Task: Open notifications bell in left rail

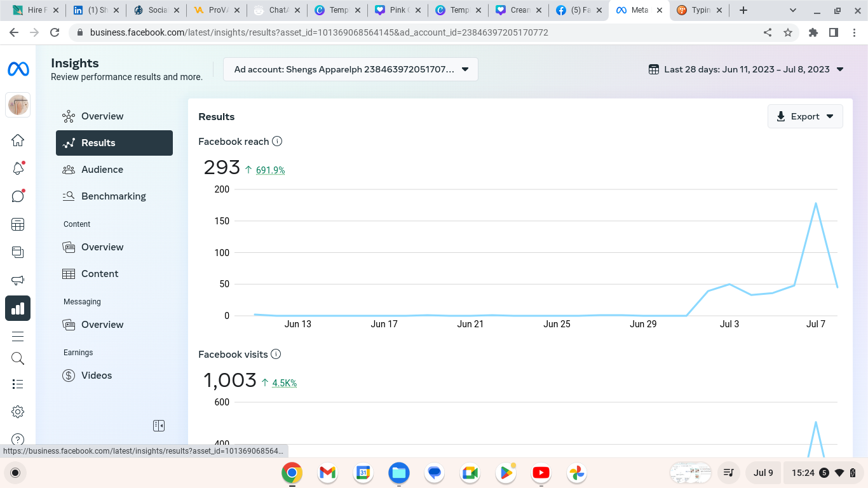Action: [18, 168]
